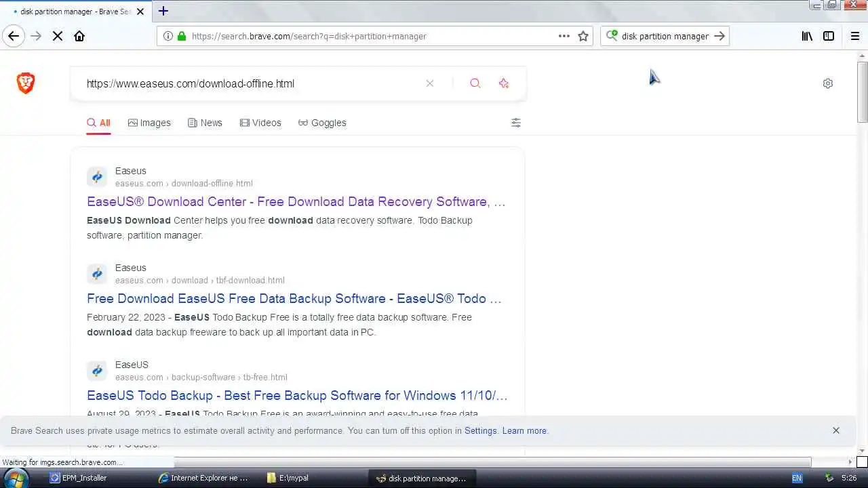The height and width of the screenshot is (488, 868).
Task: Click the green padlock security icon
Action: 181,36
